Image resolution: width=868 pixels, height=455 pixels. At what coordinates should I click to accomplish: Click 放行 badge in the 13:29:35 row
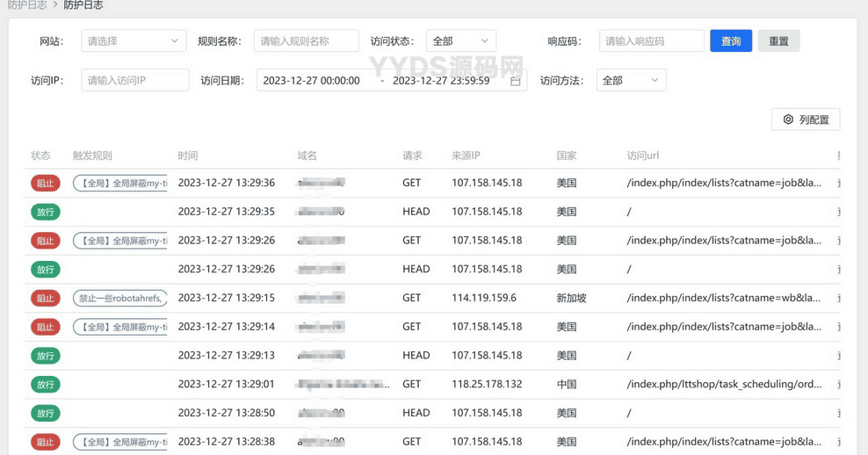(x=46, y=212)
